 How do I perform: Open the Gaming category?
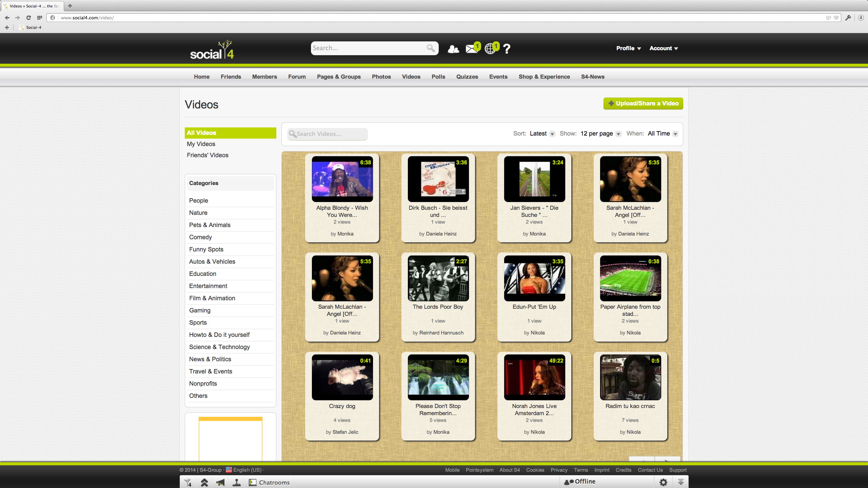click(x=200, y=310)
